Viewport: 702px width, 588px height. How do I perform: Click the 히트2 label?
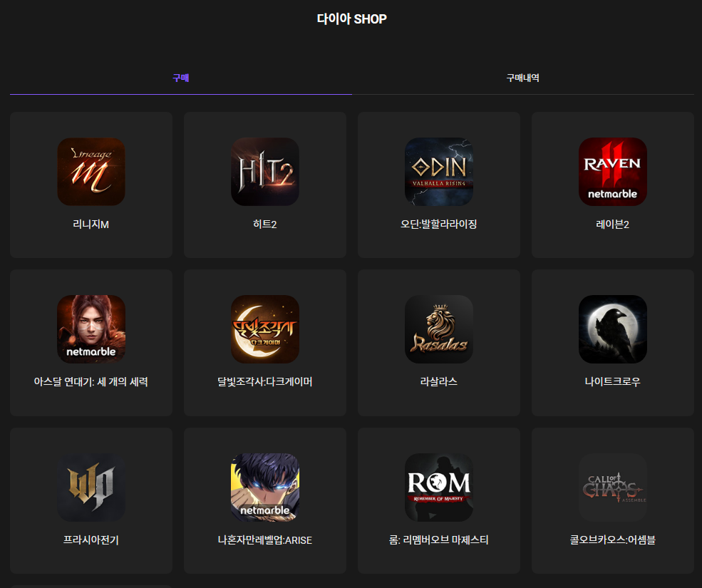click(265, 225)
